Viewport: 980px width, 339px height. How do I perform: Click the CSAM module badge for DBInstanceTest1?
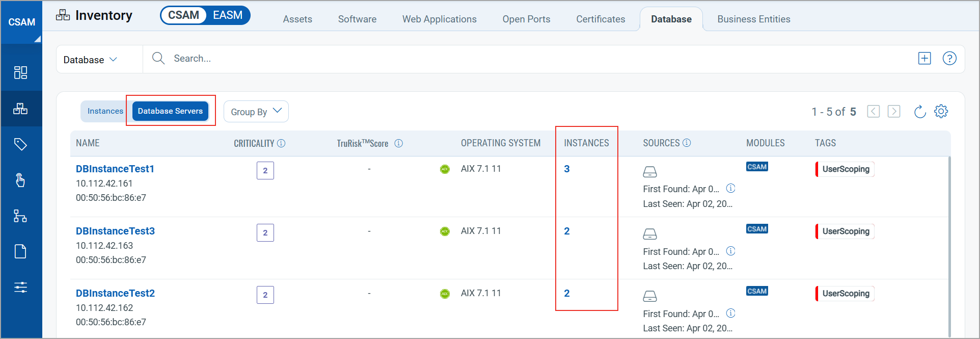[757, 167]
